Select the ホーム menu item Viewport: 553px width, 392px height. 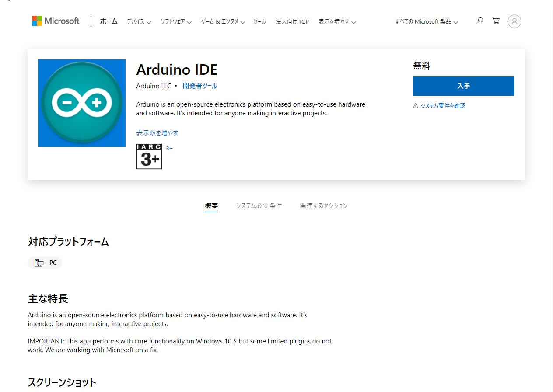pos(108,21)
